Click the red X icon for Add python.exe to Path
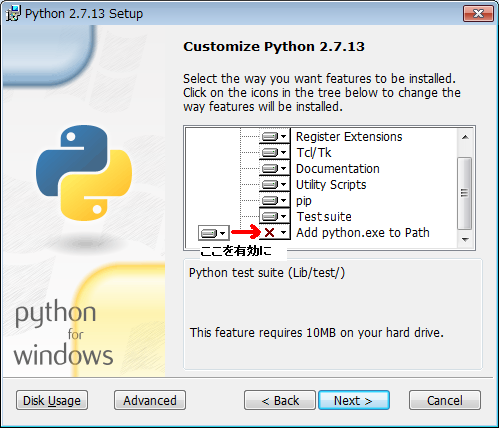 click(269, 232)
